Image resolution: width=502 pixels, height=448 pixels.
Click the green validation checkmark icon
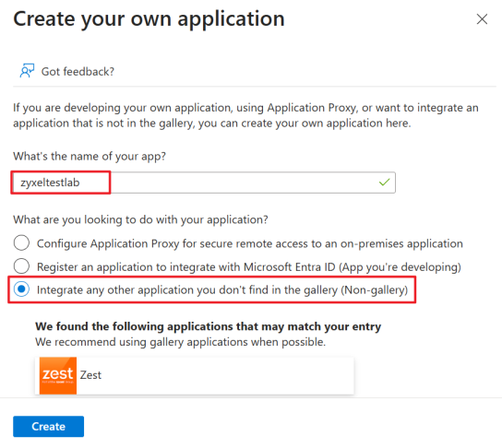click(384, 183)
